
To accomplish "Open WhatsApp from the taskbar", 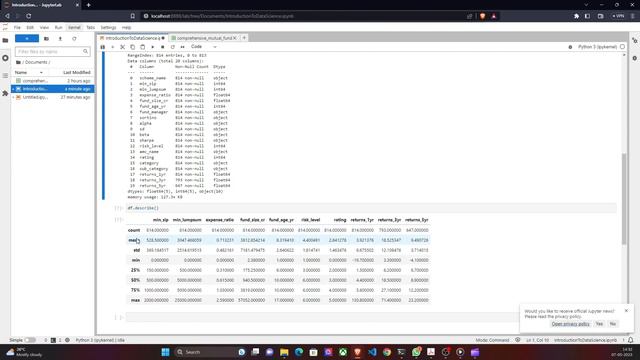I will (416, 352).
